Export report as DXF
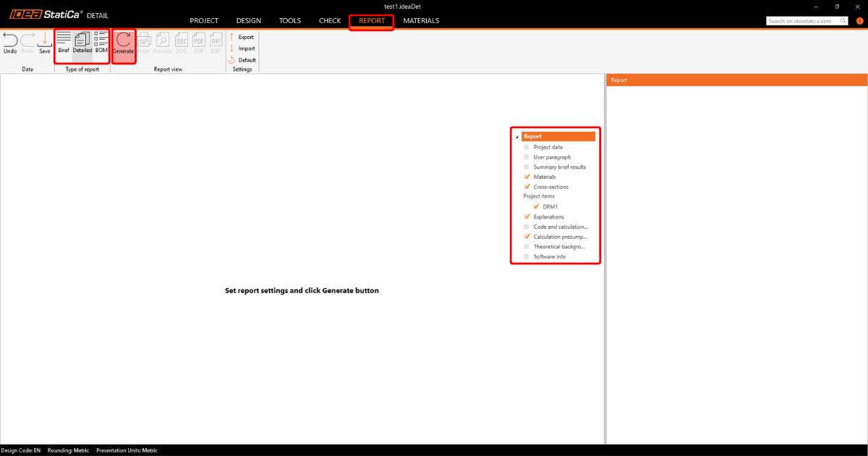 click(x=216, y=43)
